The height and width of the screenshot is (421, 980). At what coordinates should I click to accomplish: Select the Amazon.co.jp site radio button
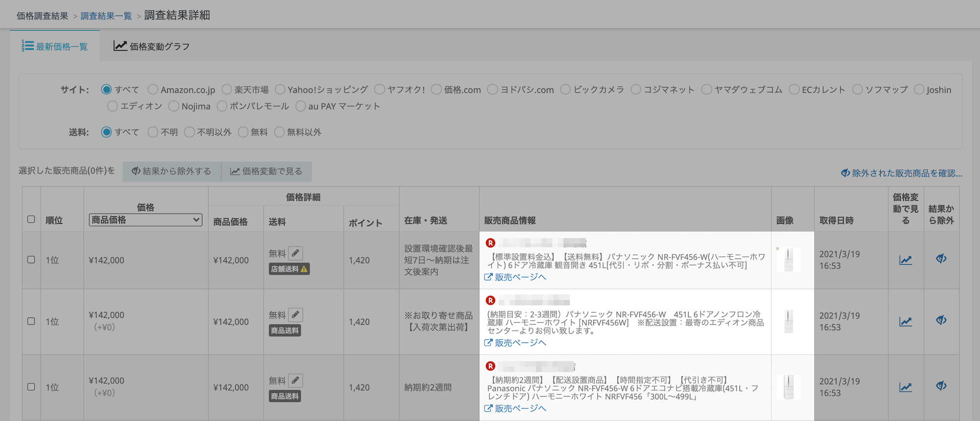point(153,89)
